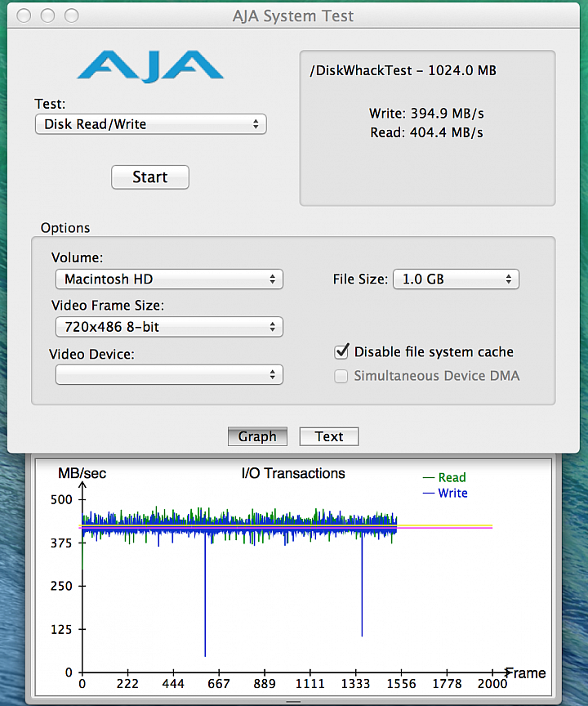Click the Frame axis label
The image size is (588, 706).
coord(525,673)
